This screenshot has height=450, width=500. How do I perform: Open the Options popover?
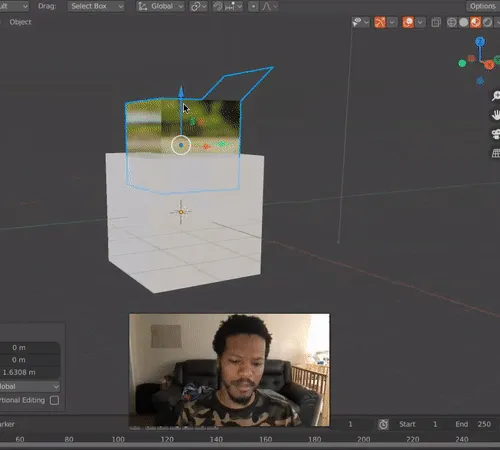click(x=482, y=6)
